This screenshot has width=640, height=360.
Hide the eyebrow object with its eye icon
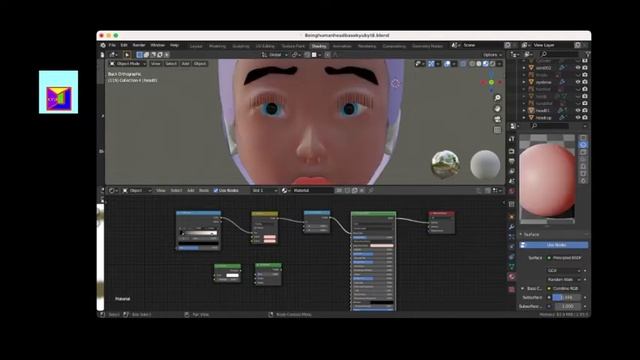click(578, 82)
